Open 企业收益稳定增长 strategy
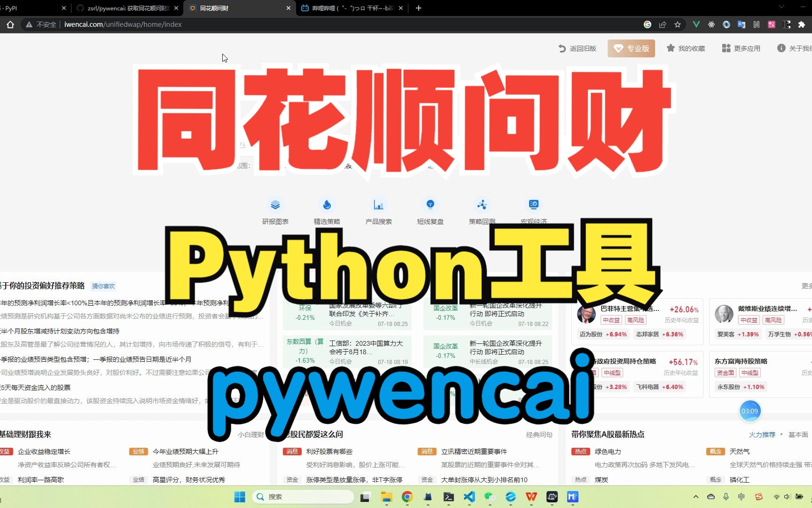The width and height of the screenshot is (812, 508). click(44, 452)
